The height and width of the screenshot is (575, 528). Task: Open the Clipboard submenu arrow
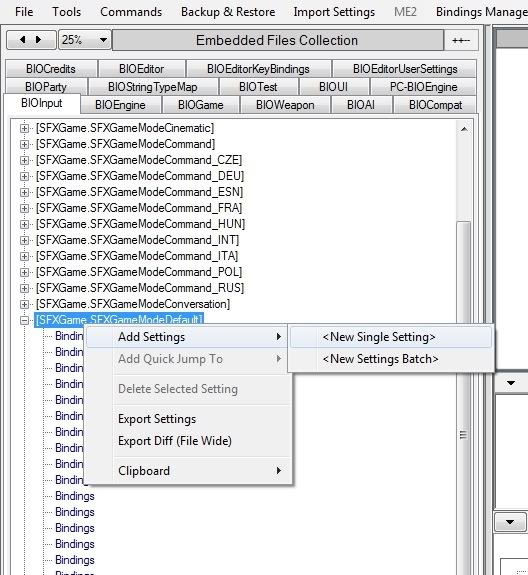click(279, 470)
